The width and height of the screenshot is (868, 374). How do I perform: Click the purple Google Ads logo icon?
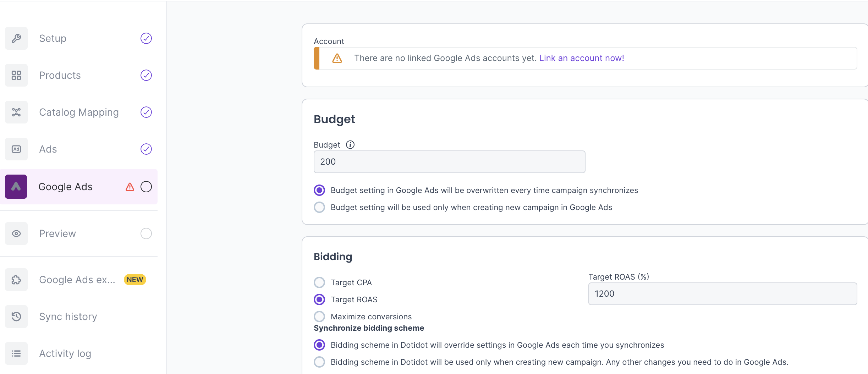click(x=16, y=187)
